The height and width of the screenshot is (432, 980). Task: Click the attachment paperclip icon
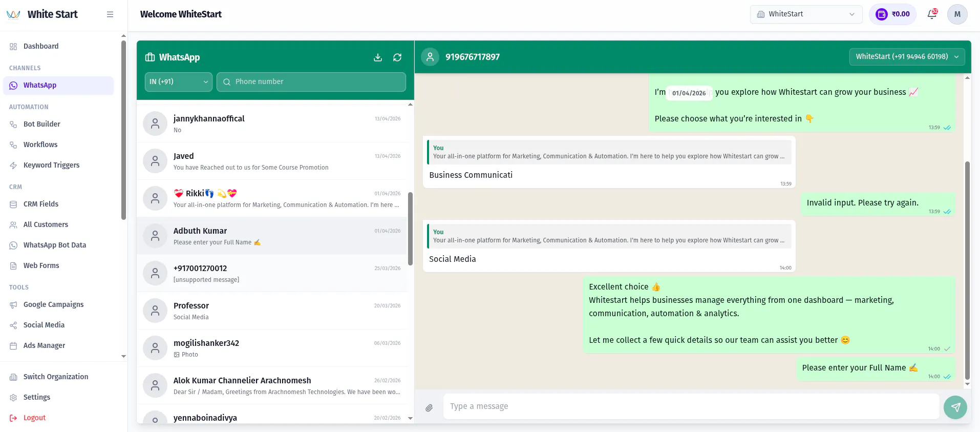(x=429, y=408)
